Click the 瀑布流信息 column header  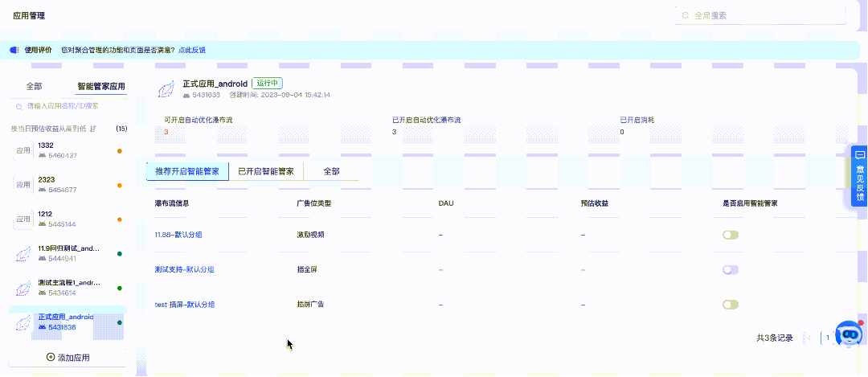[172, 203]
